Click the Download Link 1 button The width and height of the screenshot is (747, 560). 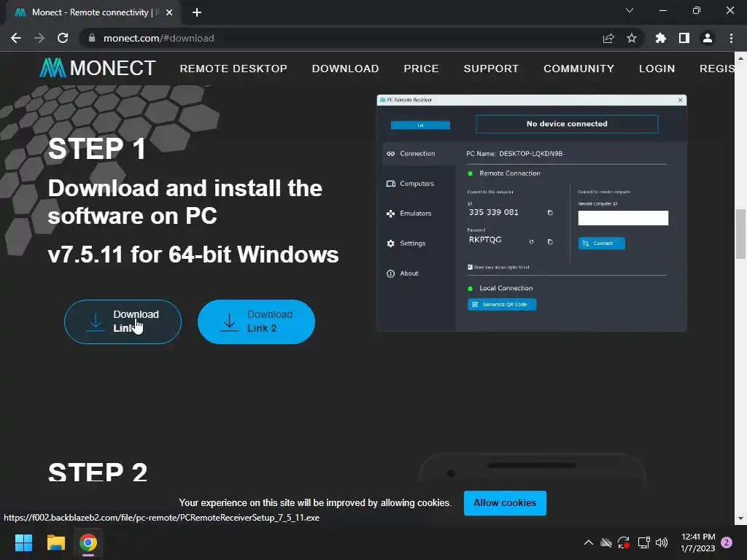coord(123,322)
